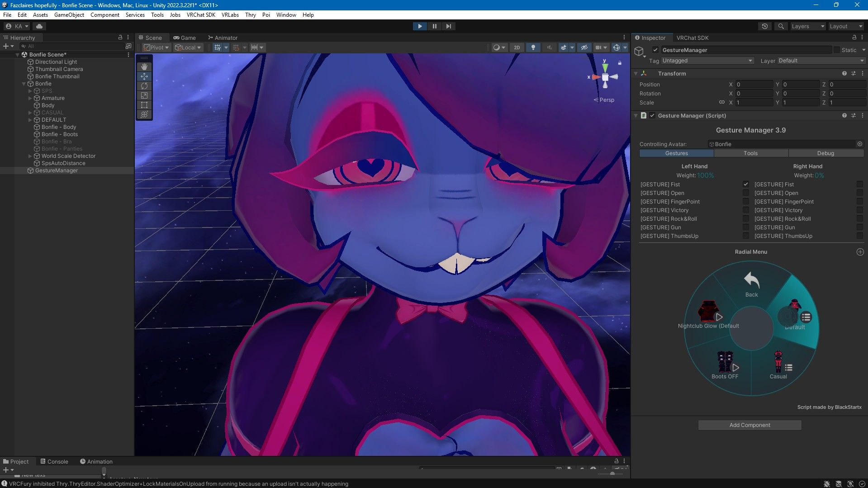Click the Play mode button
Screen dimensions: 868x488
pyautogui.click(x=420, y=26)
